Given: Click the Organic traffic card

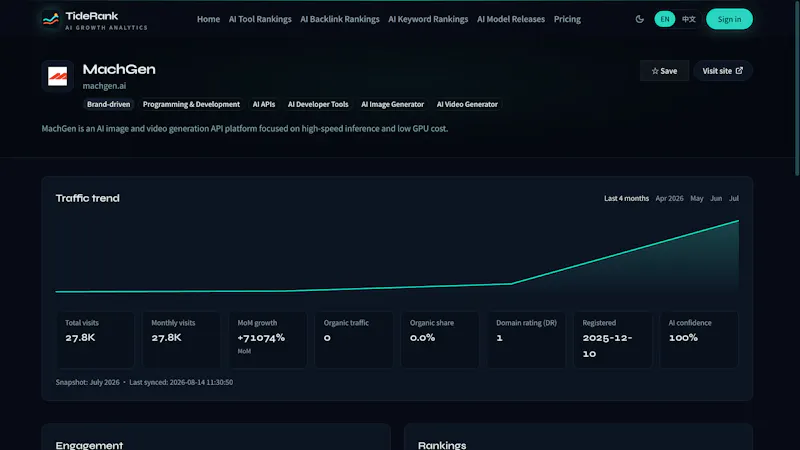Looking at the screenshot, I should coord(354,340).
